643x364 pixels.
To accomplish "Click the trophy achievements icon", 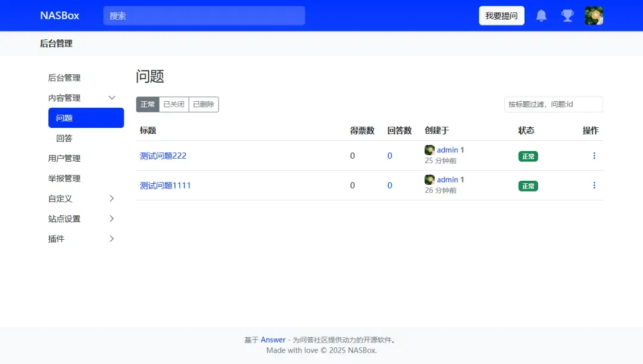I will pos(567,16).
